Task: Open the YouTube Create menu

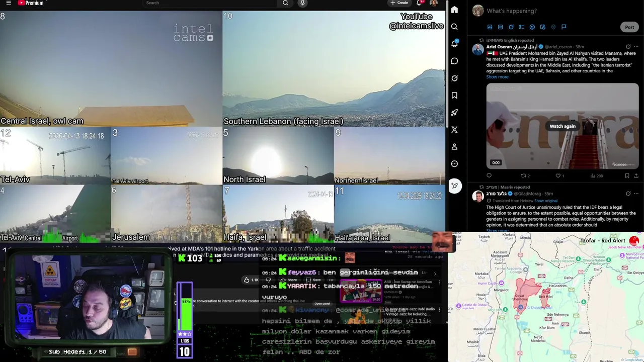Action: point(399,3)
